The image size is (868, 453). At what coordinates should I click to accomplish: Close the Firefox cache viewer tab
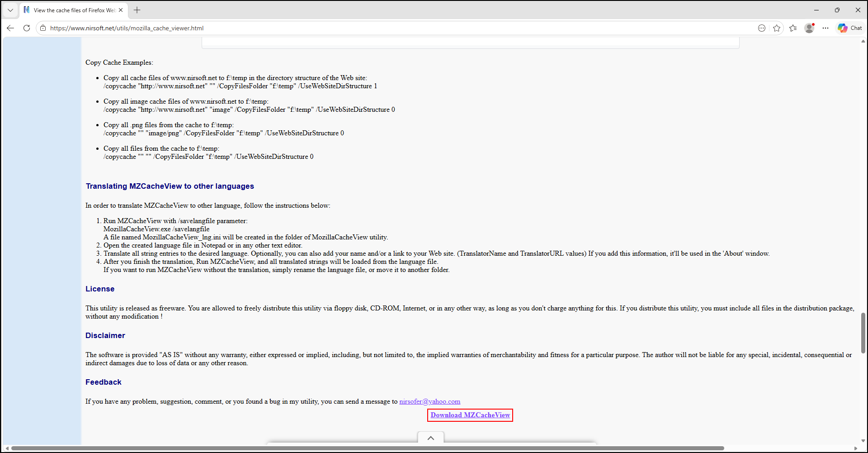(x=121, y=10)
